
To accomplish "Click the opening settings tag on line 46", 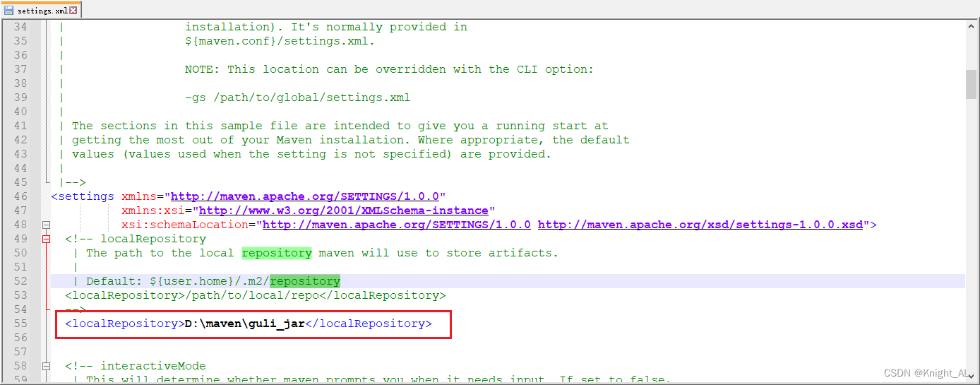I will (83, 196).
